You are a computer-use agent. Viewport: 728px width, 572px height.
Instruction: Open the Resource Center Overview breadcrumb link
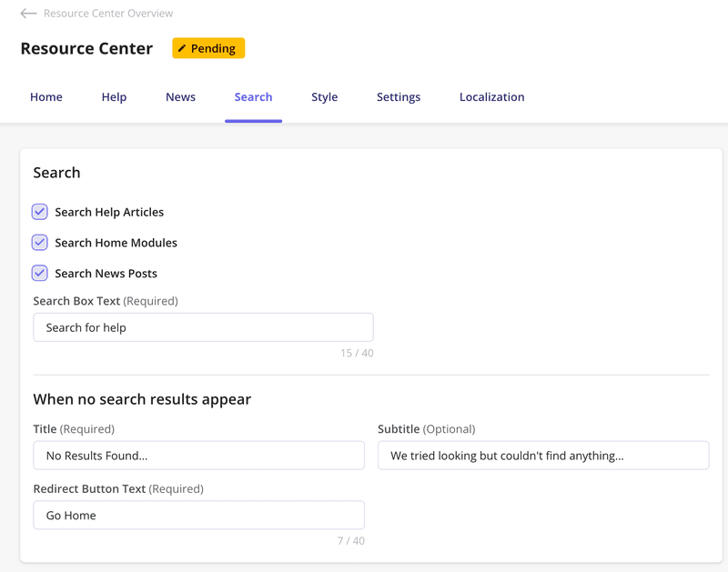pos(109,13)
